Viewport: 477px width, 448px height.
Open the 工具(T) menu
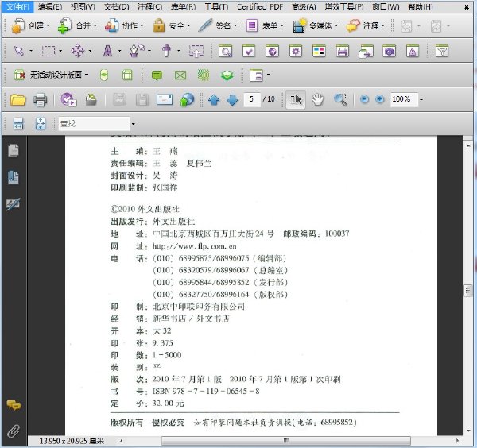pyautogui.click(x=216, y=6)
